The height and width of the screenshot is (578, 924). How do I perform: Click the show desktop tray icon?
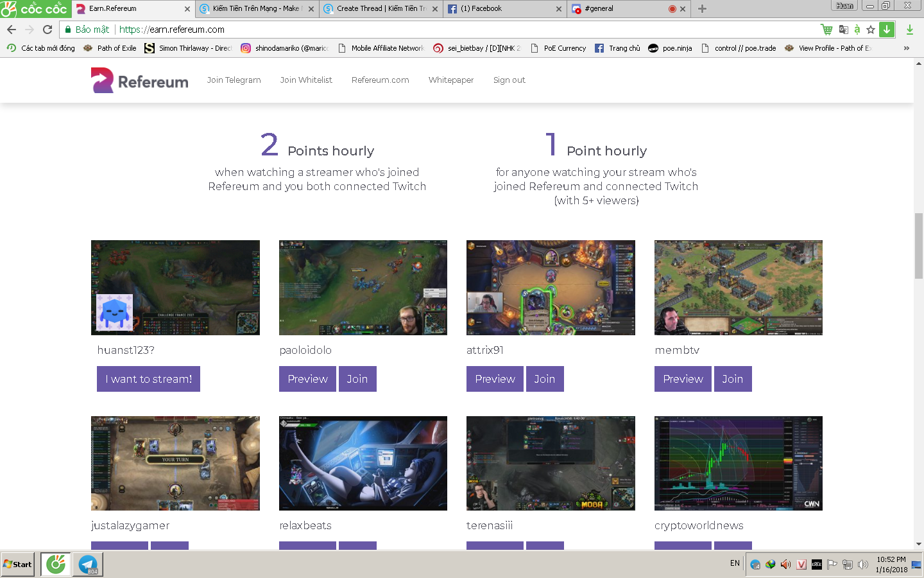(x=916, y=565)
